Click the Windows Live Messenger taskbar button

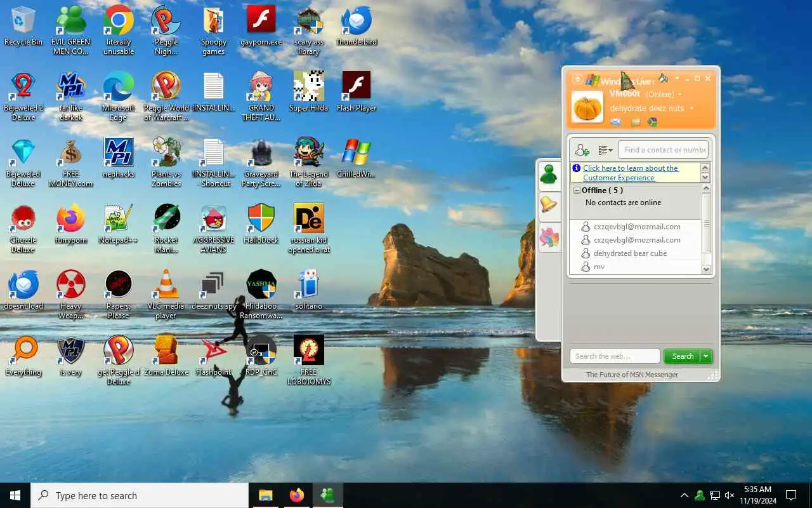327,495
